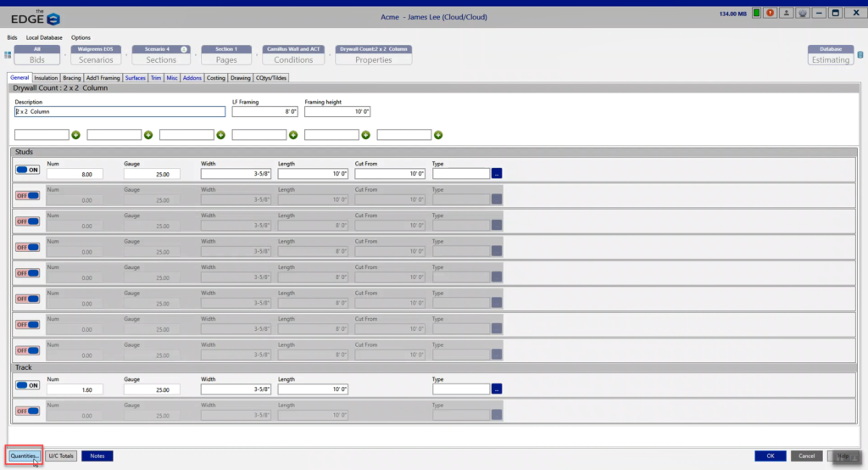Open the Conditions breadcrumb selector

coord(294,55)
